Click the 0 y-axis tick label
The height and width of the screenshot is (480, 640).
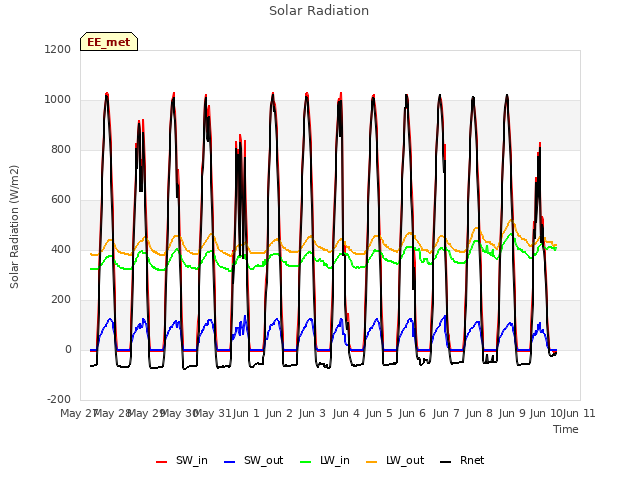[68, 350]
